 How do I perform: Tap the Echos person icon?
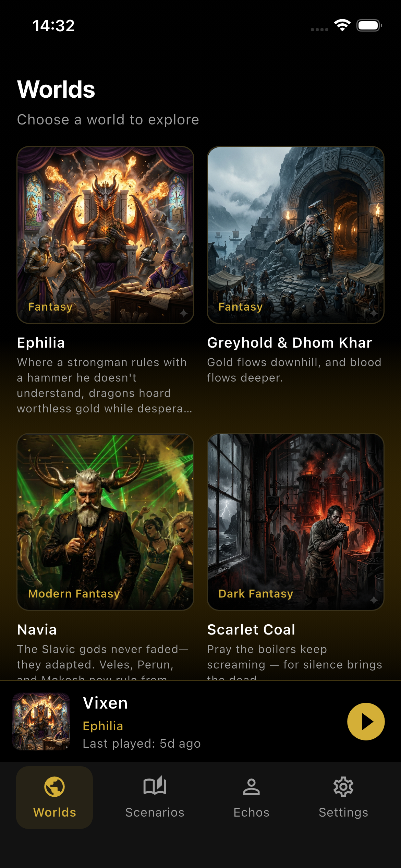coord(252,787)
